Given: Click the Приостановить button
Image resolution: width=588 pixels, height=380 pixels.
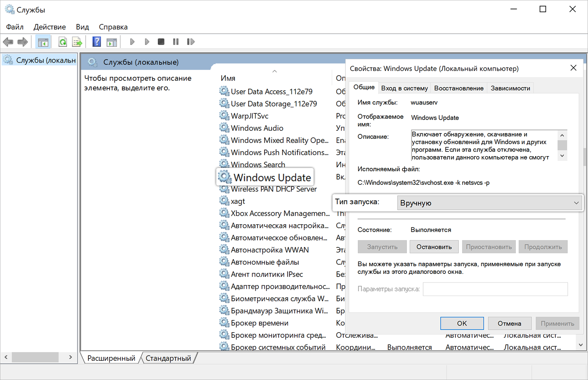Looking at the screenshot, I should (x=489, y=247).
